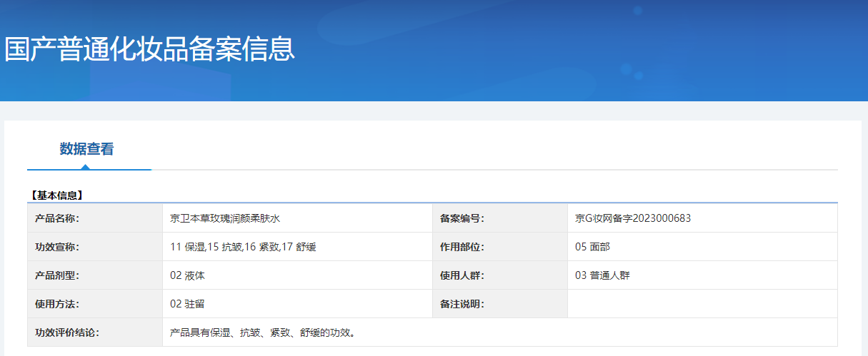Select the efficacy claim value 11 保湿,15 抗皱
868x356 pixels.
click(x=206, y=247)
